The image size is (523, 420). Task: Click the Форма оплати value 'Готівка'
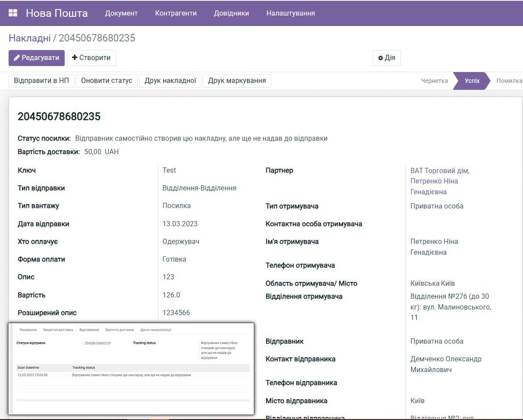[x=174, y=259]
